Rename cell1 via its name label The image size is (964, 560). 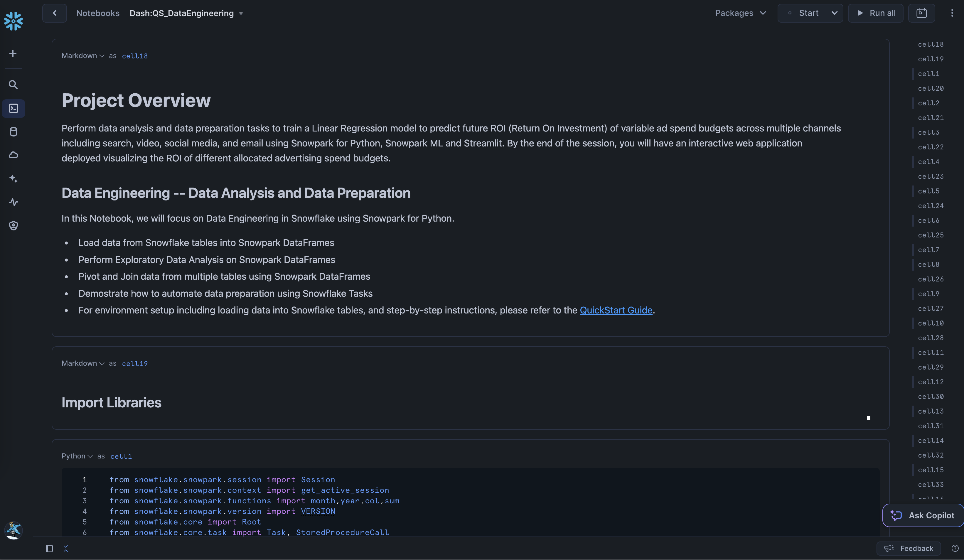point(121,456)
